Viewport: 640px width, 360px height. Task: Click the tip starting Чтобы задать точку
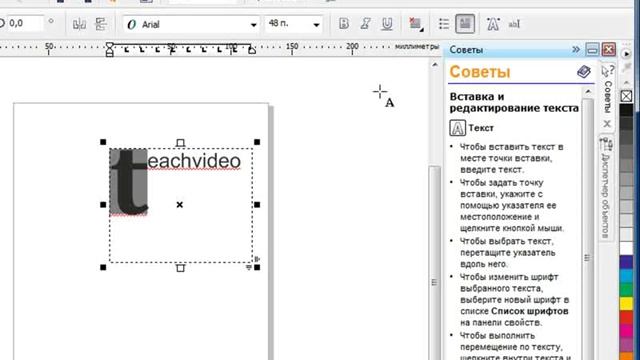tap(512, 205)
